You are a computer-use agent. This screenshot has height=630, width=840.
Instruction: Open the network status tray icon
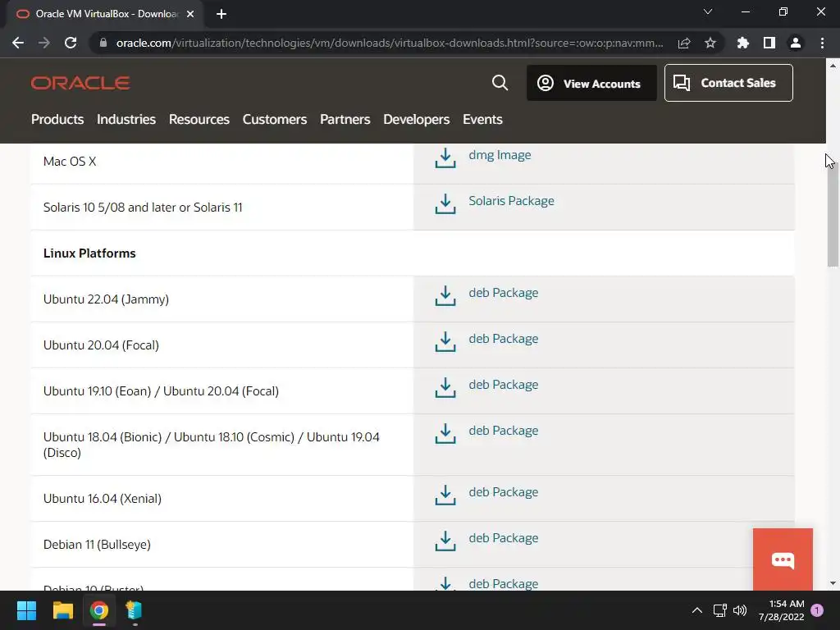(720, 610)
